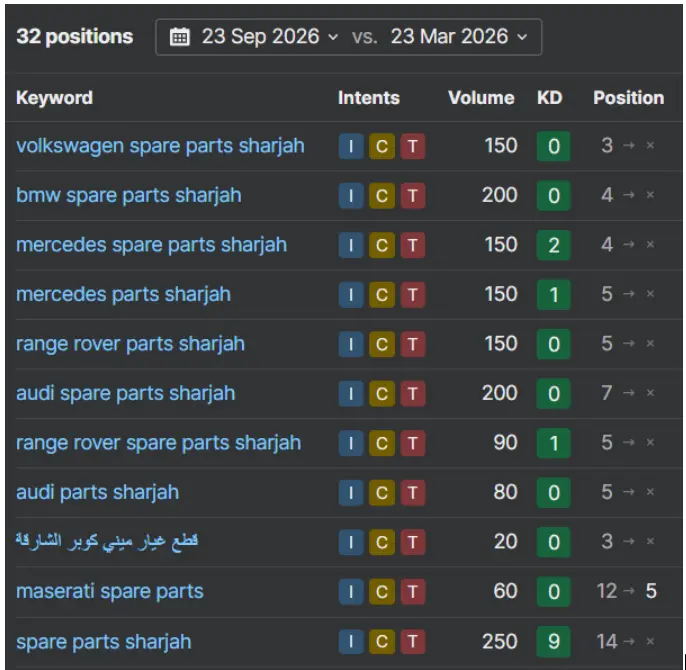Open keyword range rover spare parts sharjah
Viewport: 686px width, 670px height.
coord(158,442)
